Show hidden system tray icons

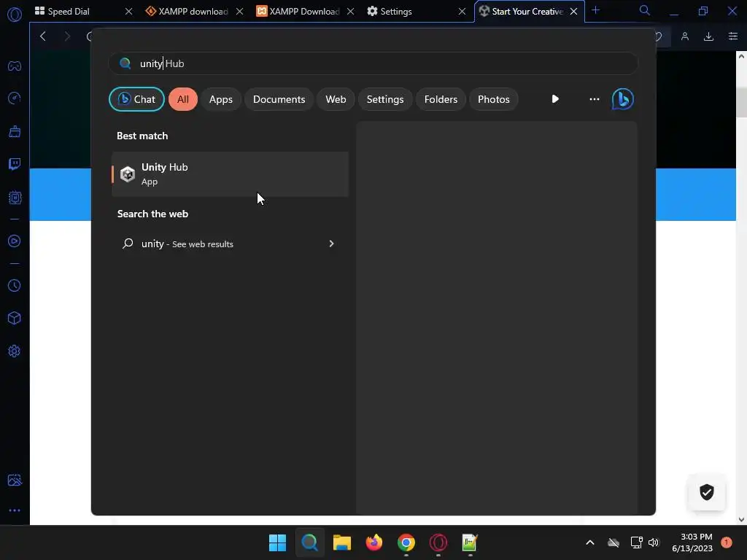click(589, 542)
